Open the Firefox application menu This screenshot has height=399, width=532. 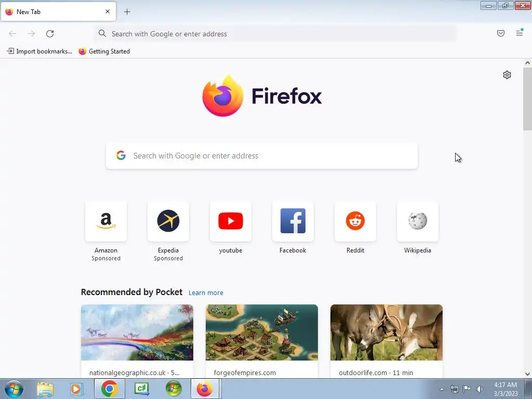click(x=520, y=33)
